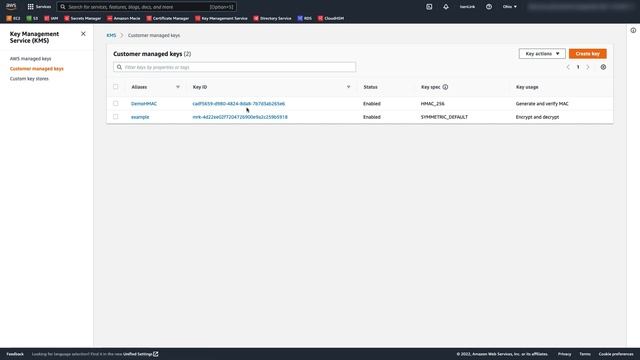Click the Key usage column header
This screenshot has width=640, height=360.
527,87
